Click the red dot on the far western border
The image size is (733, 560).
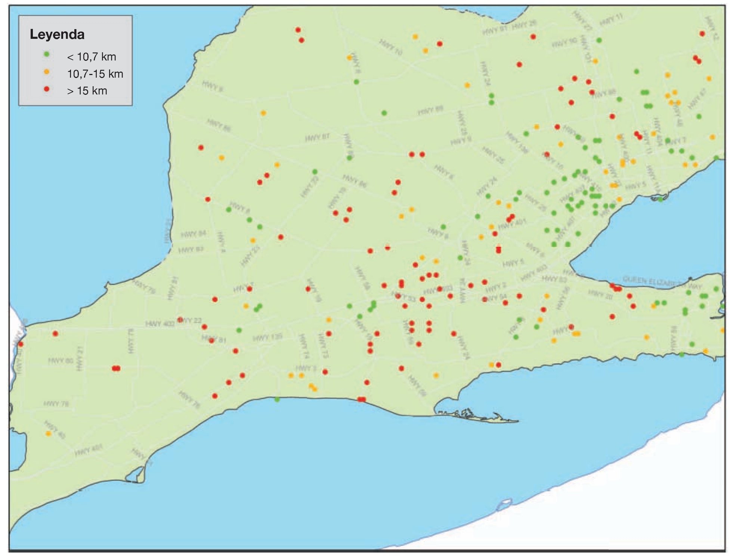tap(21, 344)
